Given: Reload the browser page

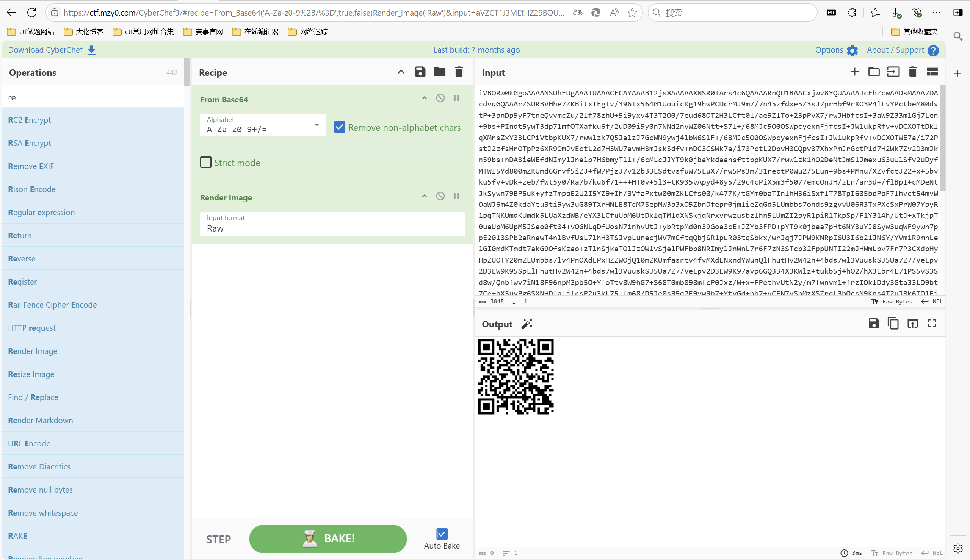Looking at the screenshot, I should pos(32,13).
